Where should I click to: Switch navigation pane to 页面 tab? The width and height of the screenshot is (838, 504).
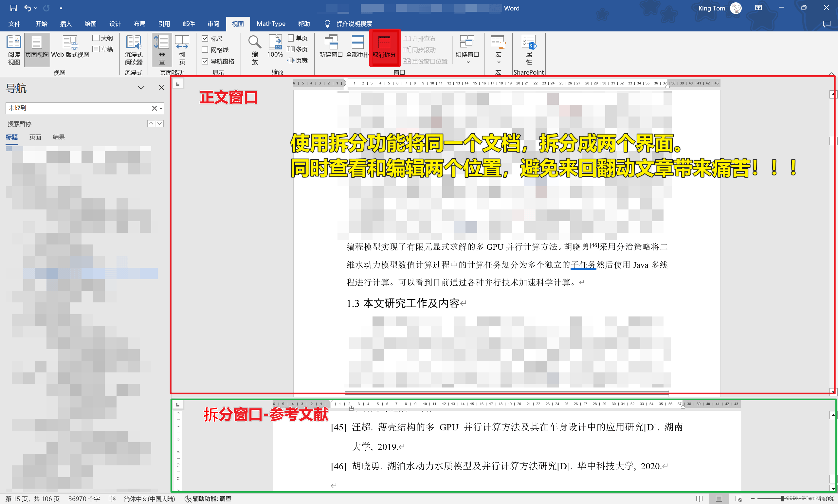coord(35,137)
